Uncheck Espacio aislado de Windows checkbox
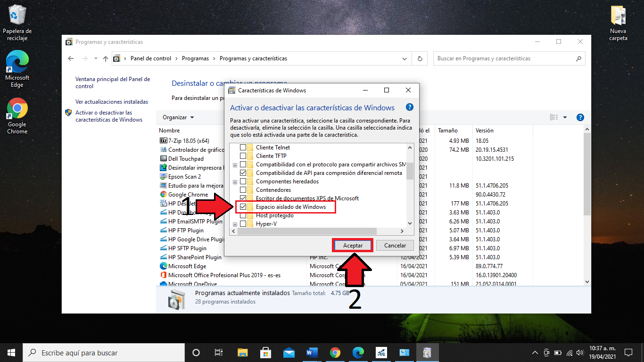Image resolution: width=644 pixels, height=362 pixels. point(243,207)
